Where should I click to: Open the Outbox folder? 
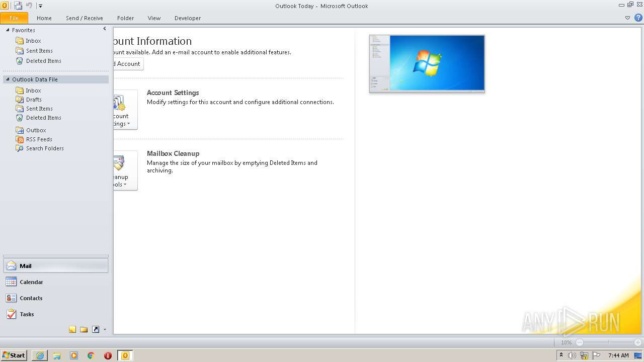pos(36,130)
